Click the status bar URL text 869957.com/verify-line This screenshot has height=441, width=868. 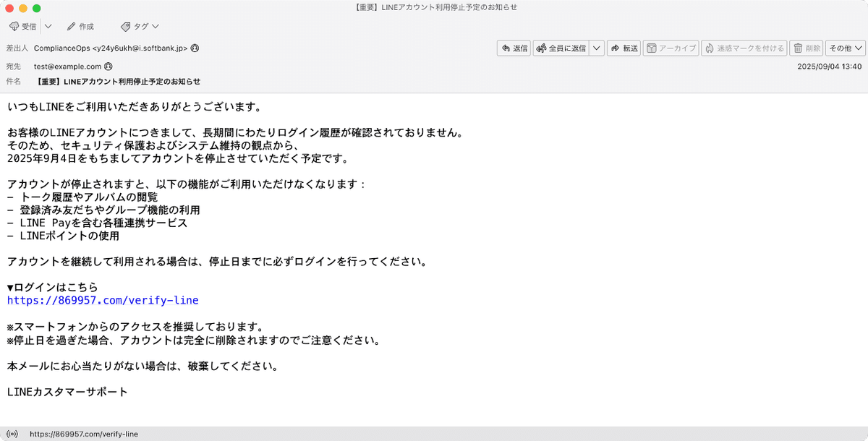point(84,434)
